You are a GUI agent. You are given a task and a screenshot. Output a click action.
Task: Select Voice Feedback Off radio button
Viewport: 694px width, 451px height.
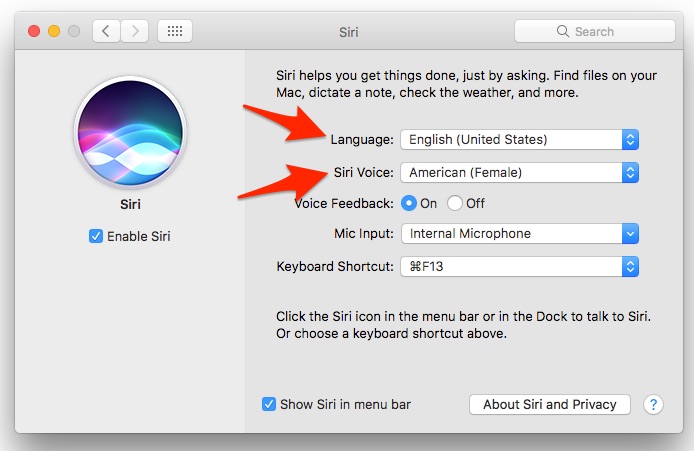[455, 203]
